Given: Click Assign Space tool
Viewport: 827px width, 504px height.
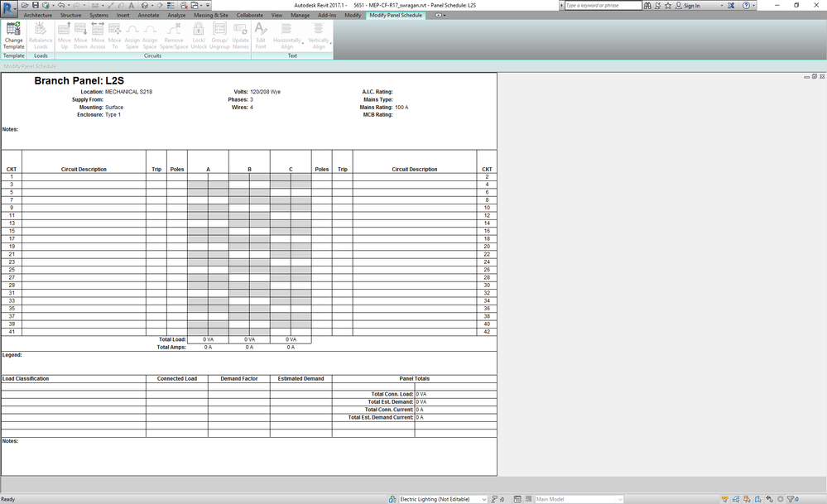Looking at the screenshot, I should [x=150, y=36].
